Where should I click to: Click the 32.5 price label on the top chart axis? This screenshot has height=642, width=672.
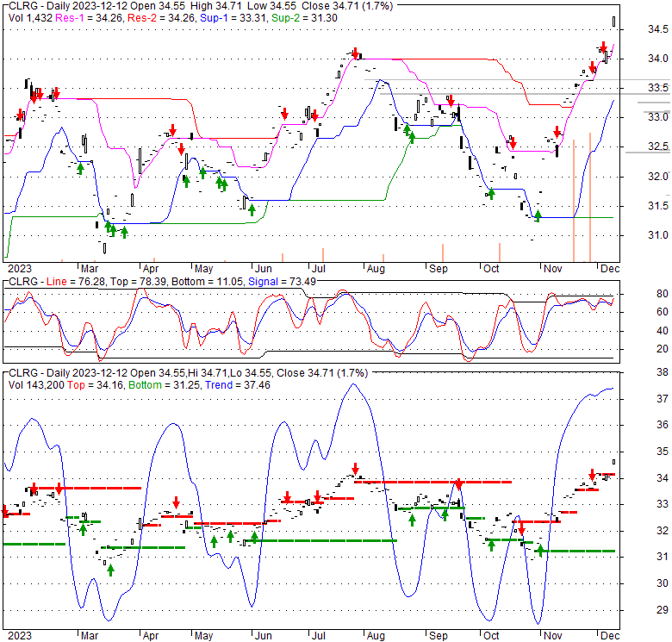pos(658,146)
